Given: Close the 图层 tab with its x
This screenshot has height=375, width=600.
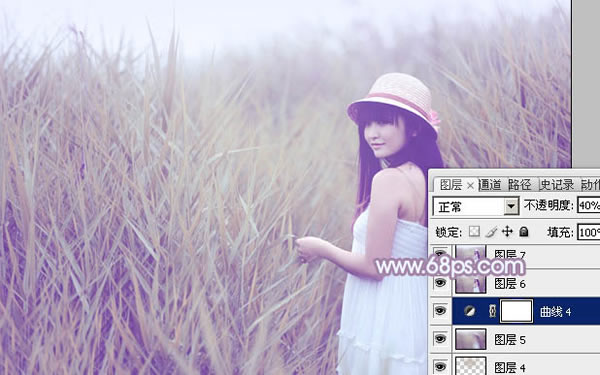Looking at the screenshot, I should coord(470,186).
